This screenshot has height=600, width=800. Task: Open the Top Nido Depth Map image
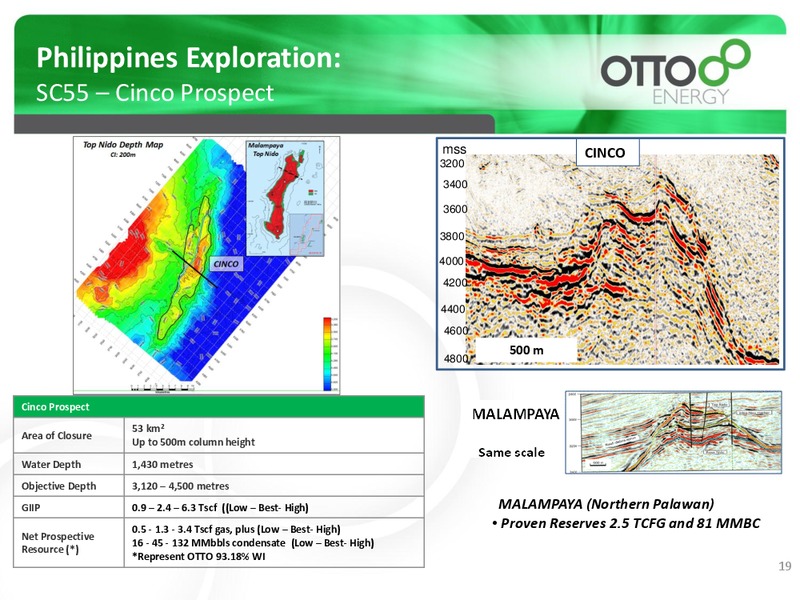tap(207, 265)
